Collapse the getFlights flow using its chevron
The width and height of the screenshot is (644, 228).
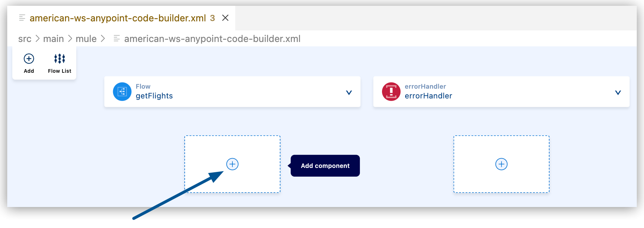(x=349, y=93)
